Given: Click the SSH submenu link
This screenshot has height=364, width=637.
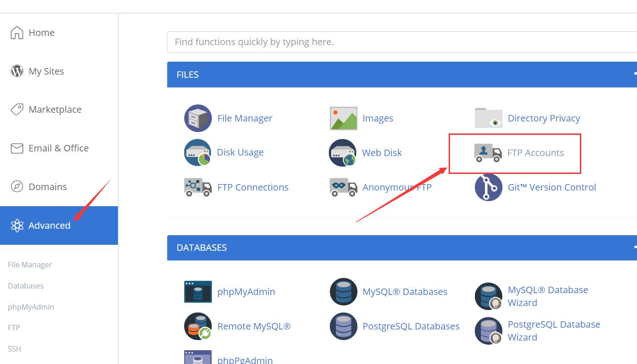Looking at the screenshot, I should coord(15,349).
